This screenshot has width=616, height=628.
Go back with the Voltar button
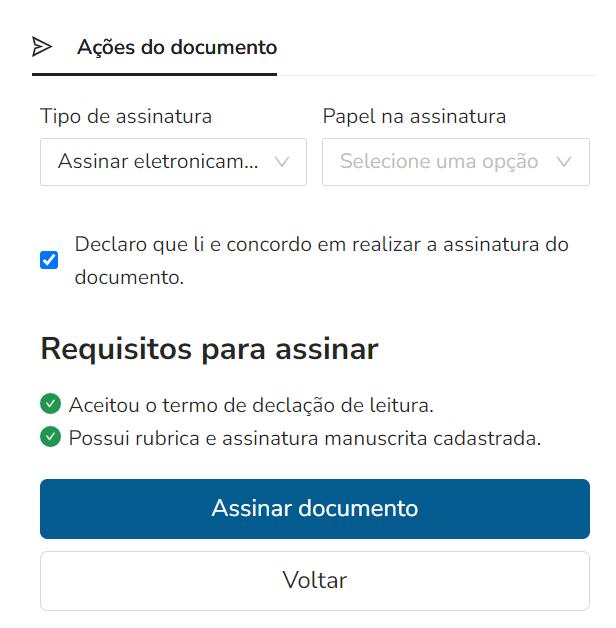315,581
